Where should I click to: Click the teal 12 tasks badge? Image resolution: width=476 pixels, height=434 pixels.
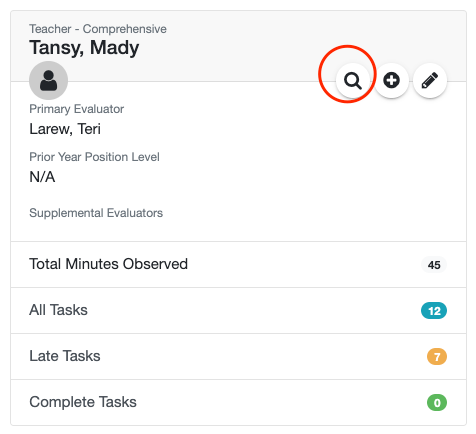click(434, 311)
